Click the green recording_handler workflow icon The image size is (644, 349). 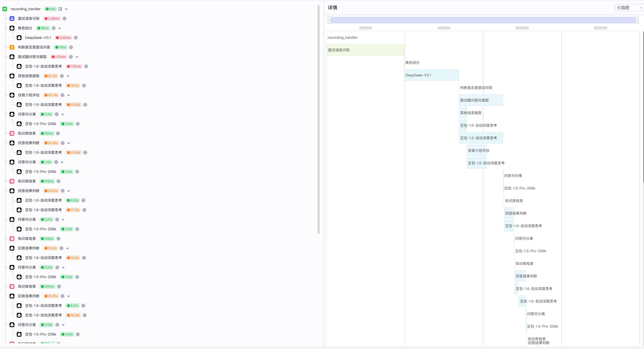[5, 9]
